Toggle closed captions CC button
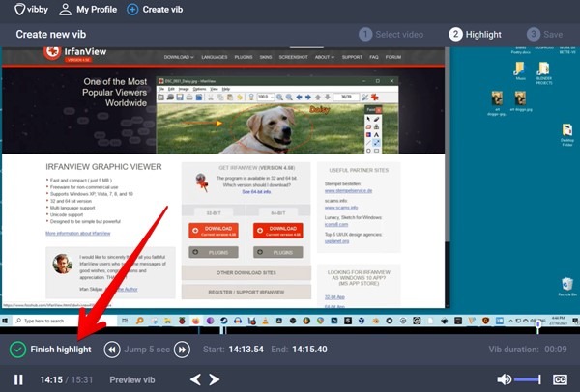Screen dimensions: 580x392 click(x=560, y=379)
